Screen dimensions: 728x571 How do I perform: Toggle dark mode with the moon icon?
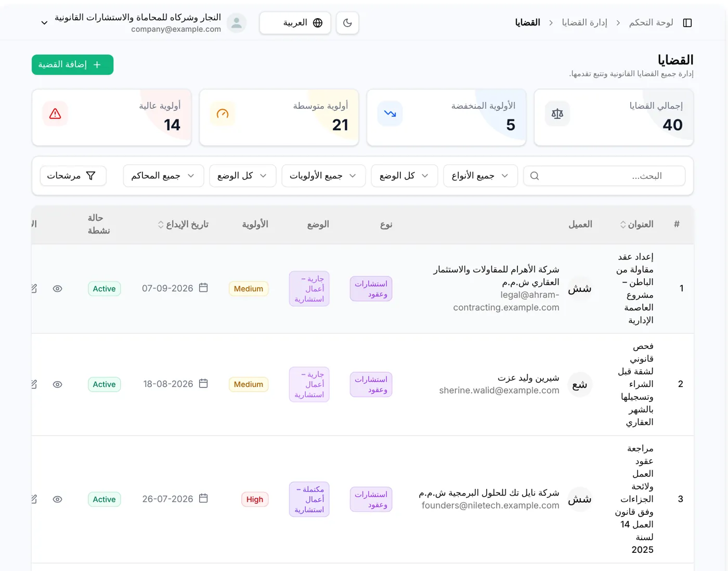pyautogui.click(x=347, y=23)
